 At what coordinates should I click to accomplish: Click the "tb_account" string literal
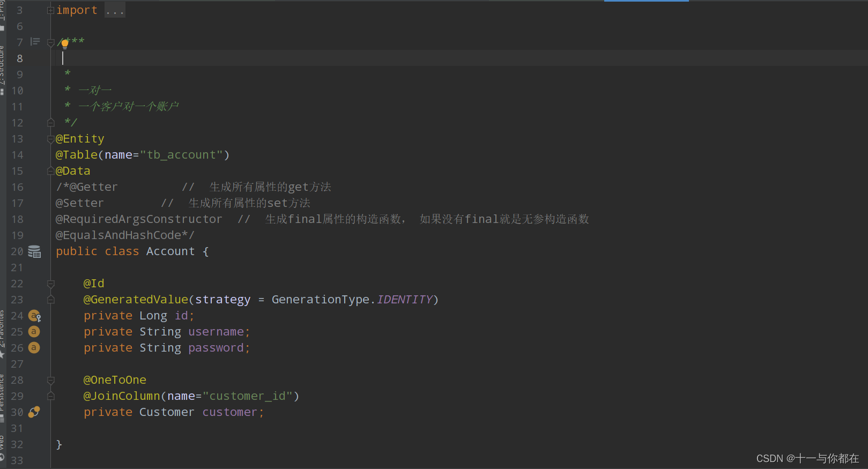tap(181, 155)
